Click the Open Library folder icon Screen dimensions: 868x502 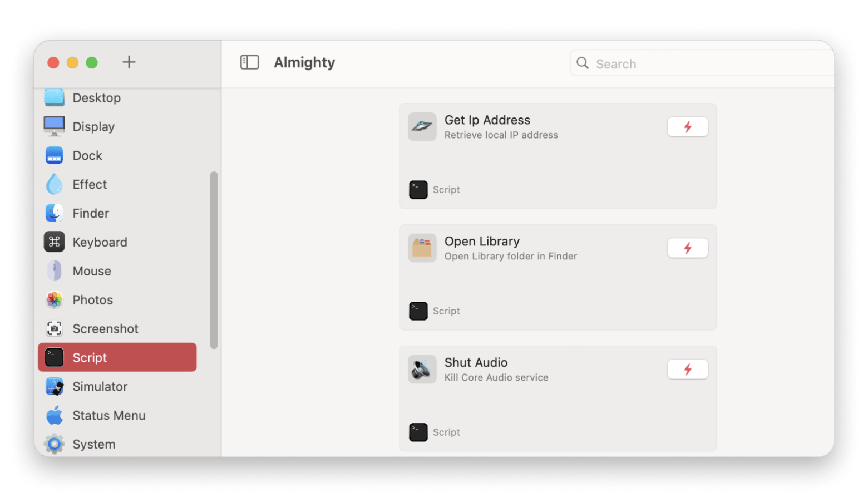(x=422, y=248)
